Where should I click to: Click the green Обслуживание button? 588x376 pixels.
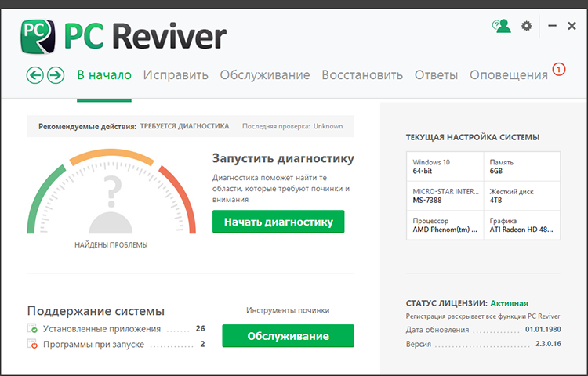(288, 336)
